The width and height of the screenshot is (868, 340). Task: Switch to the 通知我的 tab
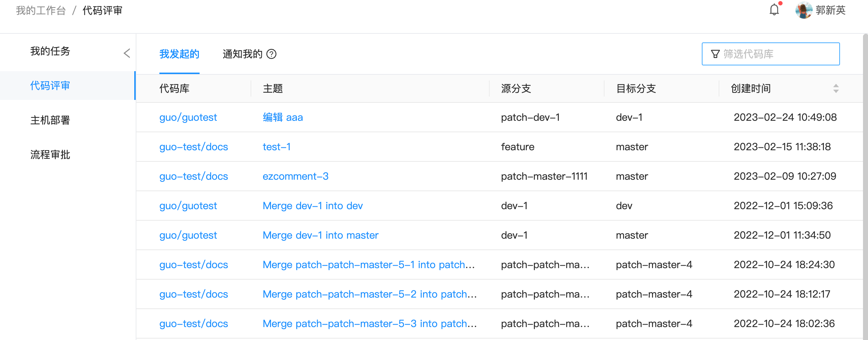coord(242,54)
